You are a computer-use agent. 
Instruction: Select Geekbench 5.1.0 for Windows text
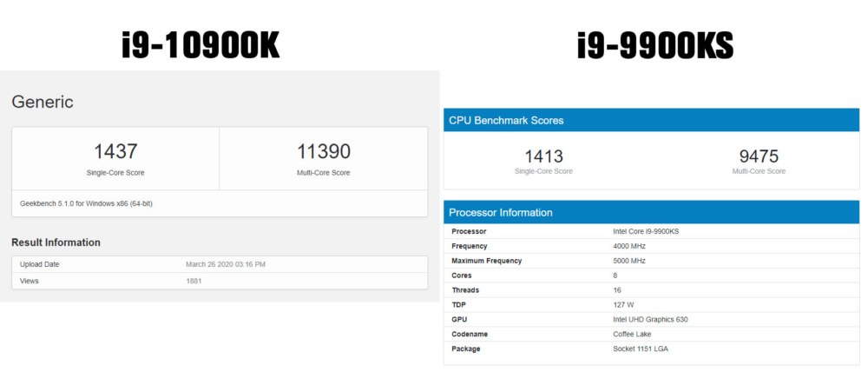86,203
